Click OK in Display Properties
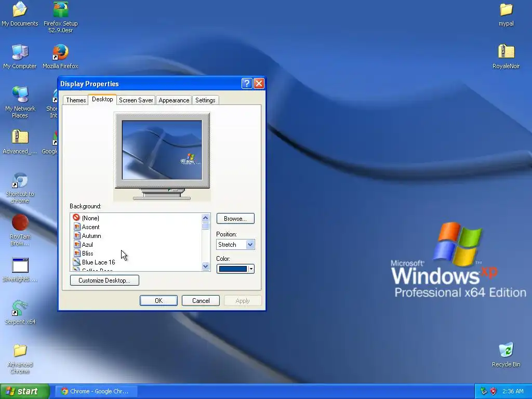Screen dimensions: 532x399 coord(158,301)
